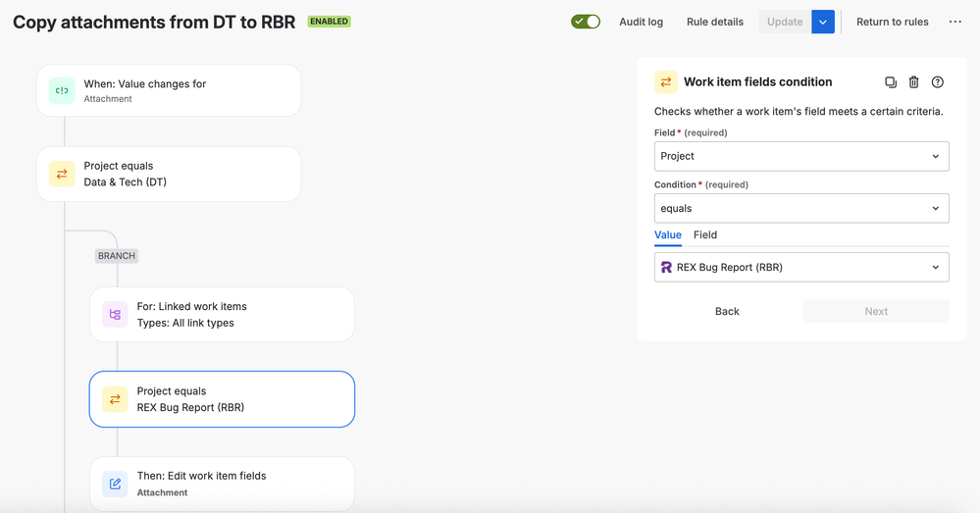Open the three-dot more options menu
This screenshot has height=513, width=980.
point(955,22)
